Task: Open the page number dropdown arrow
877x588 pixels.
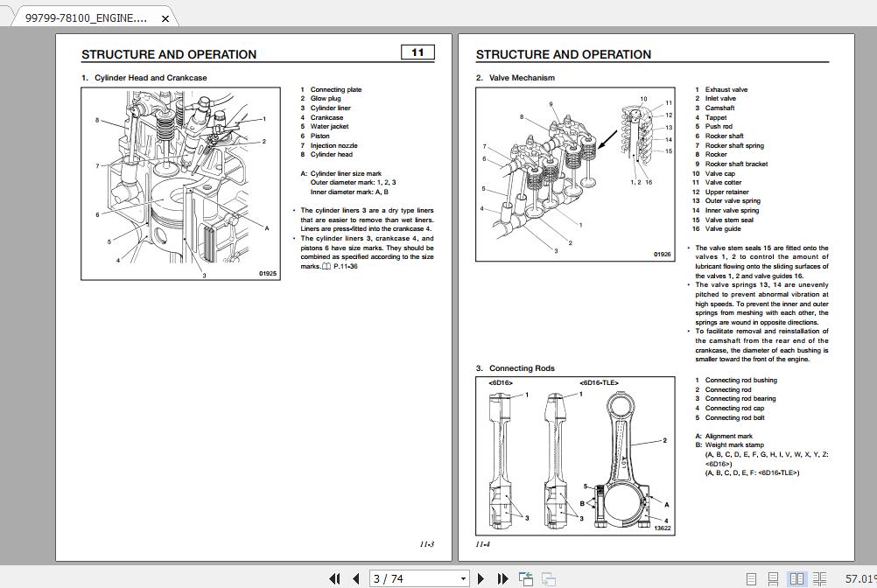Action: 463,578
